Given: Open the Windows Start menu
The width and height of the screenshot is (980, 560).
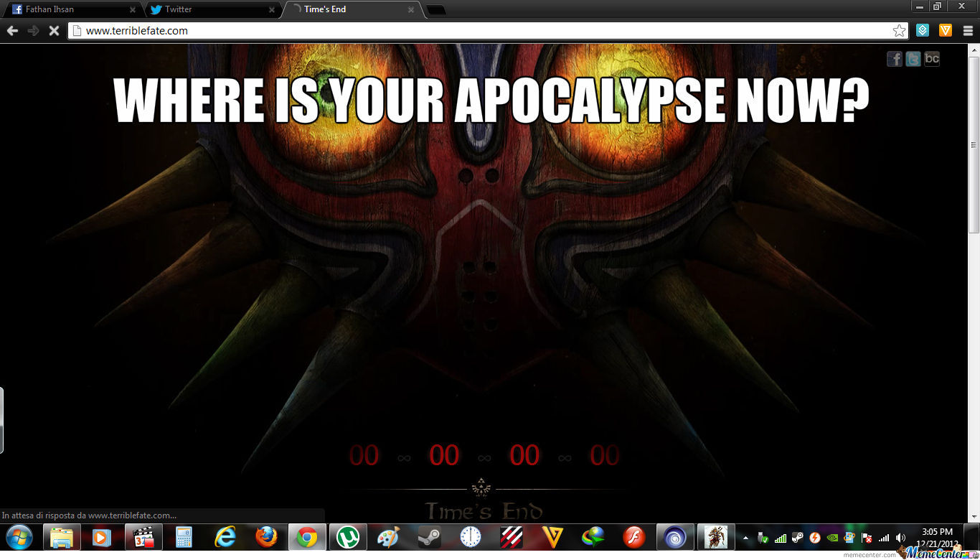Looking at the screenshot, I should [19, 537].
